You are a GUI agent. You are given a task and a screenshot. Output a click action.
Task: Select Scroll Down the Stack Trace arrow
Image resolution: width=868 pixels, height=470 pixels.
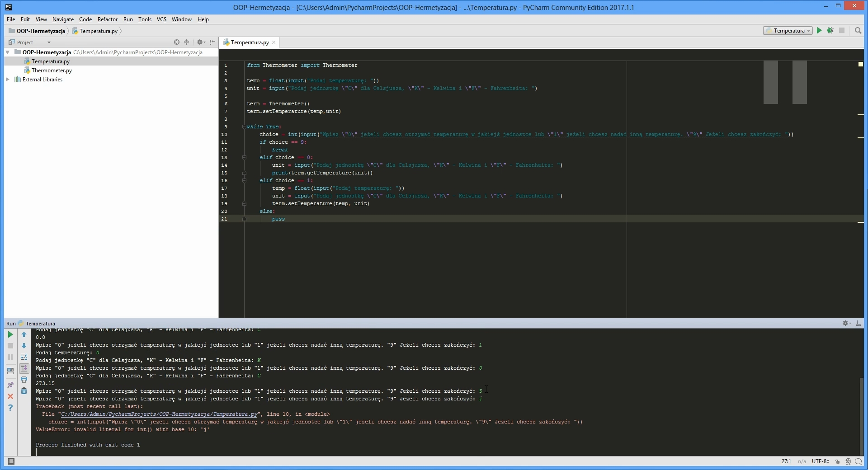coord(24,345)
